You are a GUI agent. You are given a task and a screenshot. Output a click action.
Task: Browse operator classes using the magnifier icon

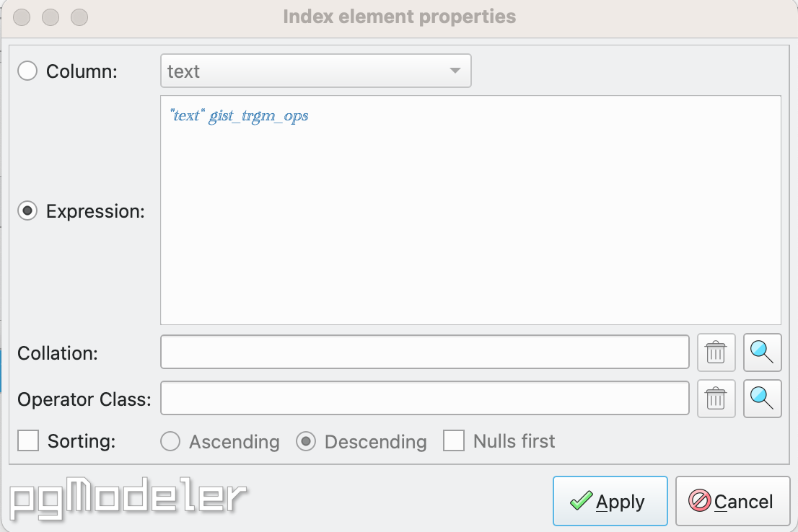pos(762,399)
